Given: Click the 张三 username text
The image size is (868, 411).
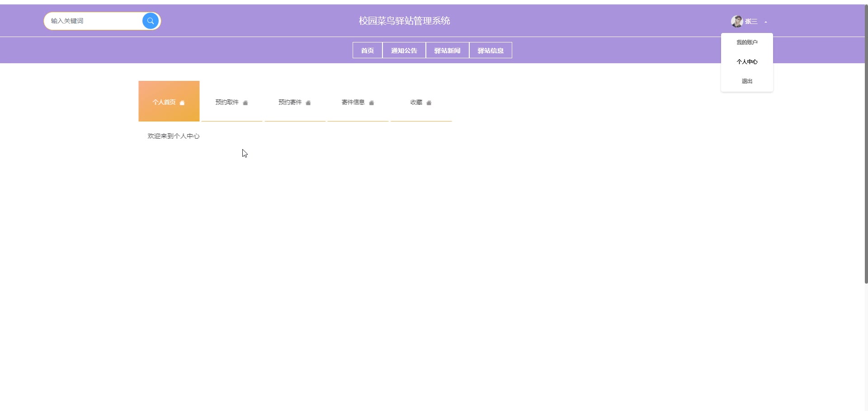Looking at the screenshot, I should click(751, 22).
